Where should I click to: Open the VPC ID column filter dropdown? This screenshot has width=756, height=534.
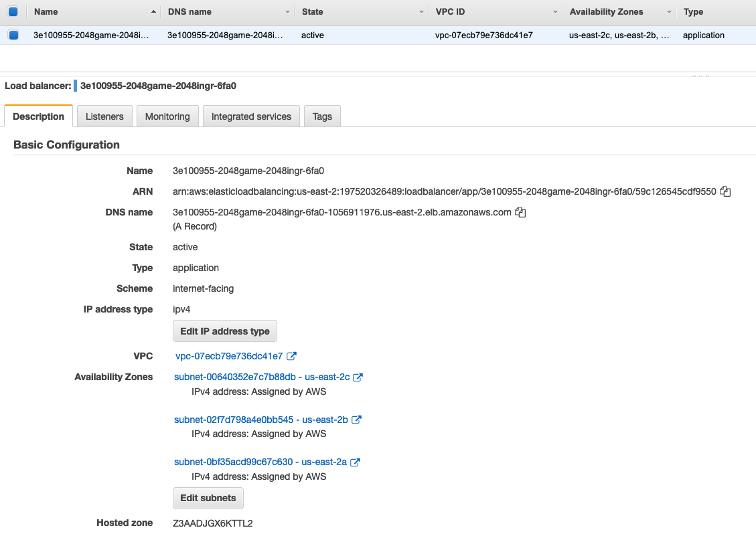click(554, 11)
